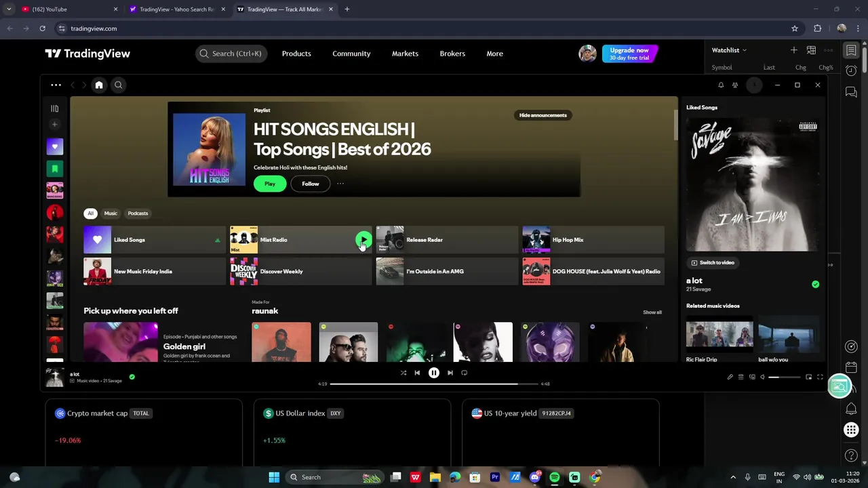Expand the TradingView Watchlist dropdown
Image resolution: width=868 pixels, height=488 pixels.
(x=729, y=50)
